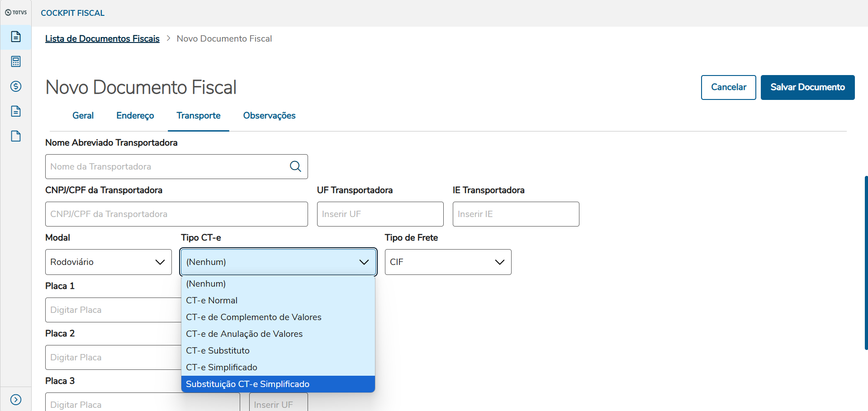868x411 pixels.
Task: Go to Lista de Documentos Fiscais link
Action: click(102, 38)
